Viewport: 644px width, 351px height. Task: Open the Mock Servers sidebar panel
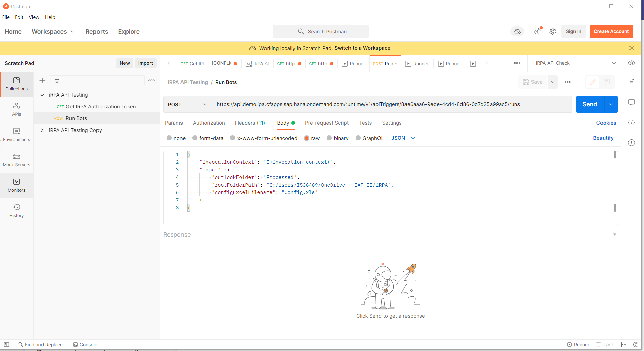pos(17,160)
